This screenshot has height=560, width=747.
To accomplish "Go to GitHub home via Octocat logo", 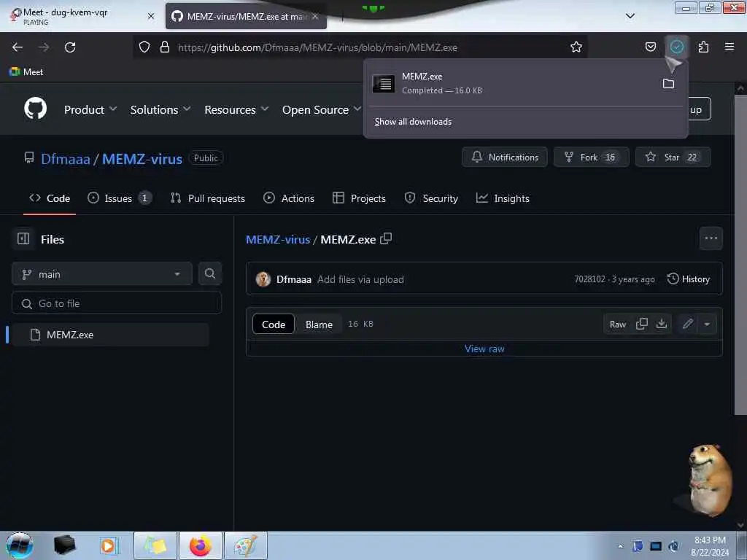I will (36, 109).
